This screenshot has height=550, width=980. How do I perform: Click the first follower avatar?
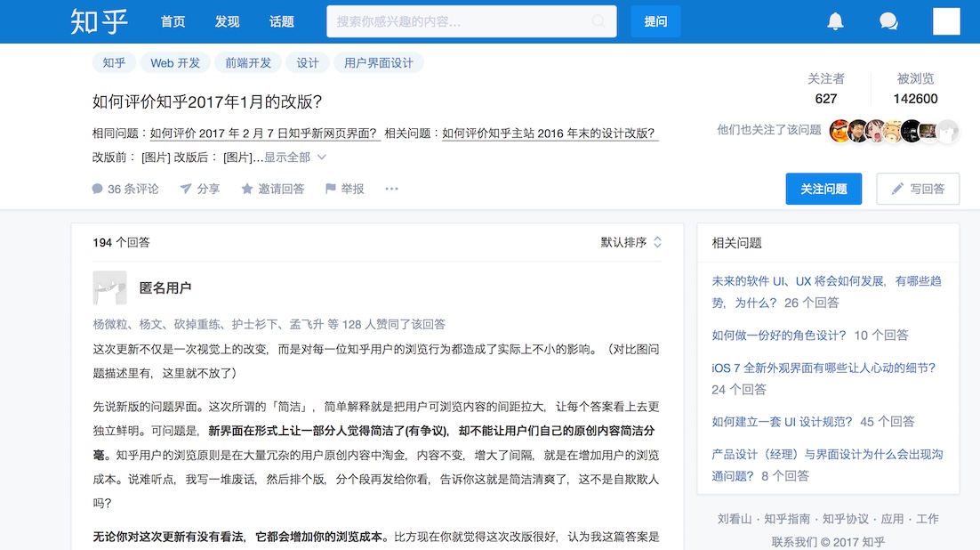pyautogui.click(x=839, y=131)
